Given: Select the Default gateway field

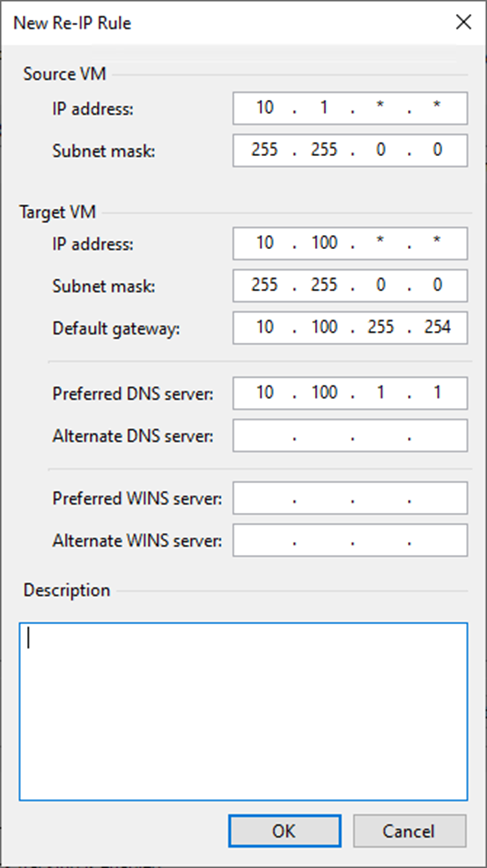Looking at the screenshot, I should tap(350, 328).
